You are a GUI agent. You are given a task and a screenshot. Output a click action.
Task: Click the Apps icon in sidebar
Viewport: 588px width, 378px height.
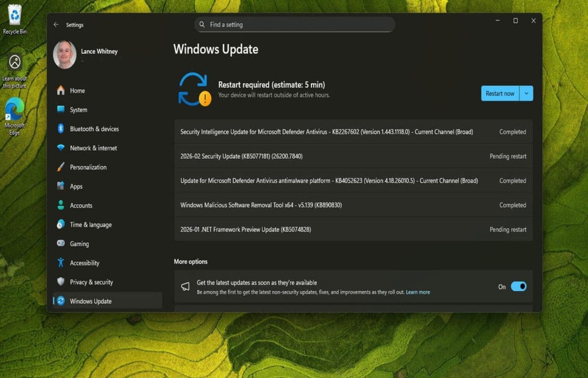61,186
